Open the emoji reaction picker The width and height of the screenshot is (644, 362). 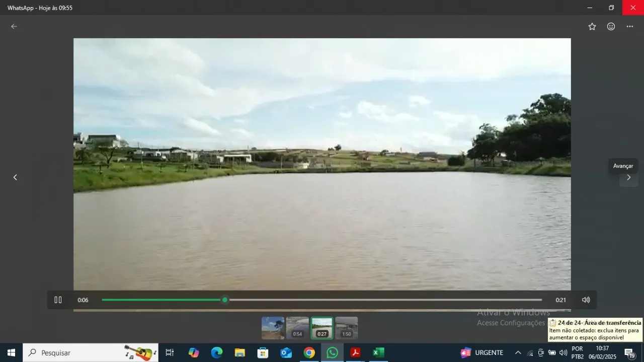[611, 27]
